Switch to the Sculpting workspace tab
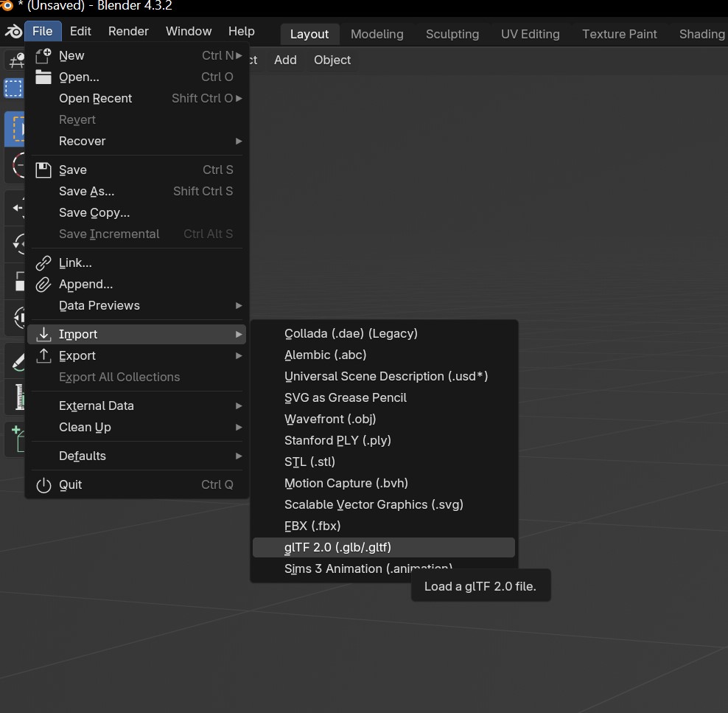 [x=452, y=35]
